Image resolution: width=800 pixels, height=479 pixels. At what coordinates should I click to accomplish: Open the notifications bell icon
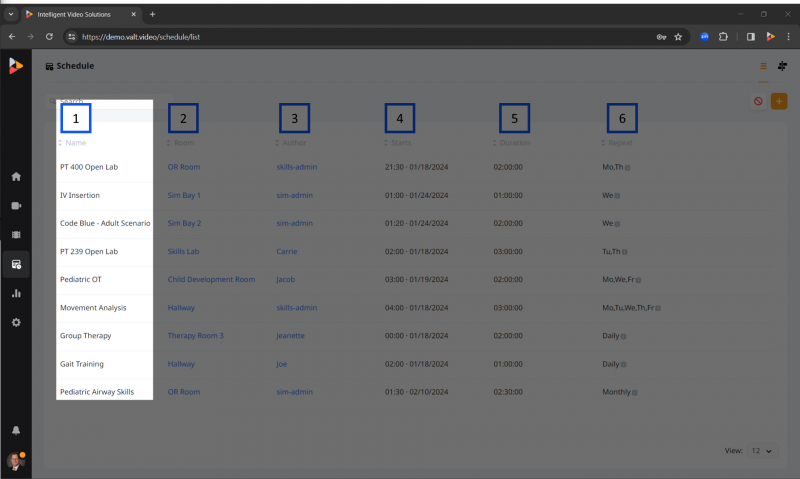tap(16, 431)
